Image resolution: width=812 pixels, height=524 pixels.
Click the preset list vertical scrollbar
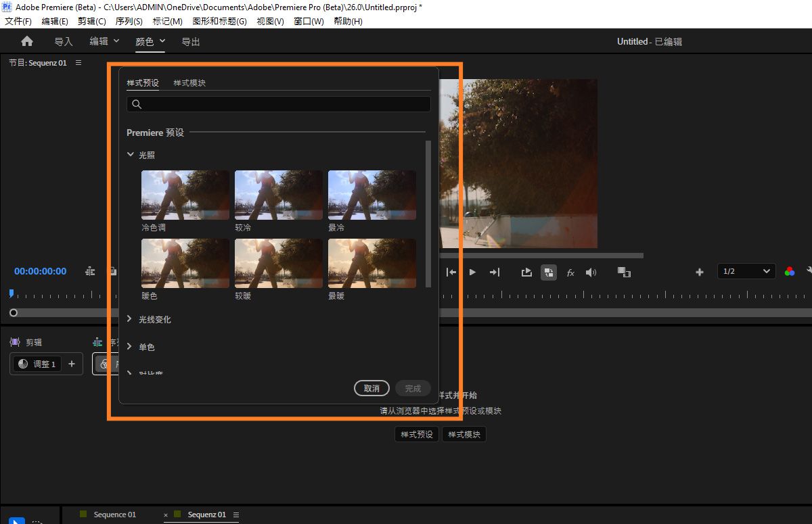point(428,214)
